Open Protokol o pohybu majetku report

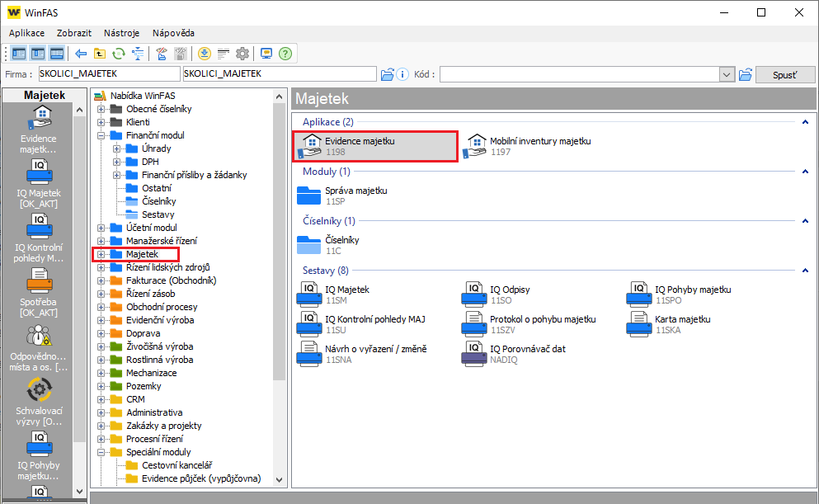pos(530,324)
